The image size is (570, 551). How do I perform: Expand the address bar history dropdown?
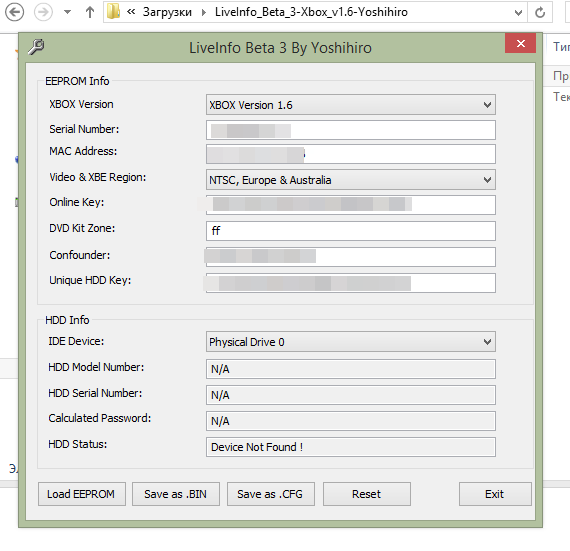(x=519, y=13)
